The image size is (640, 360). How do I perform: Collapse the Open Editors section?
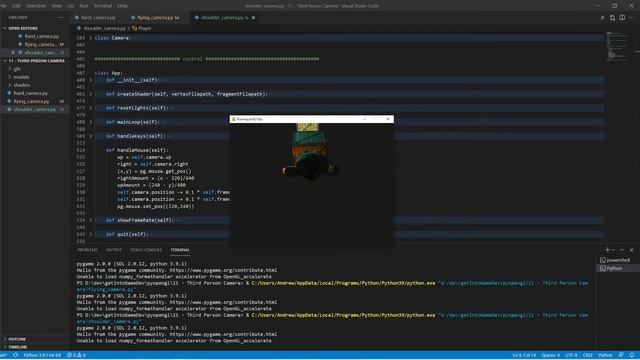pos(23,28)
